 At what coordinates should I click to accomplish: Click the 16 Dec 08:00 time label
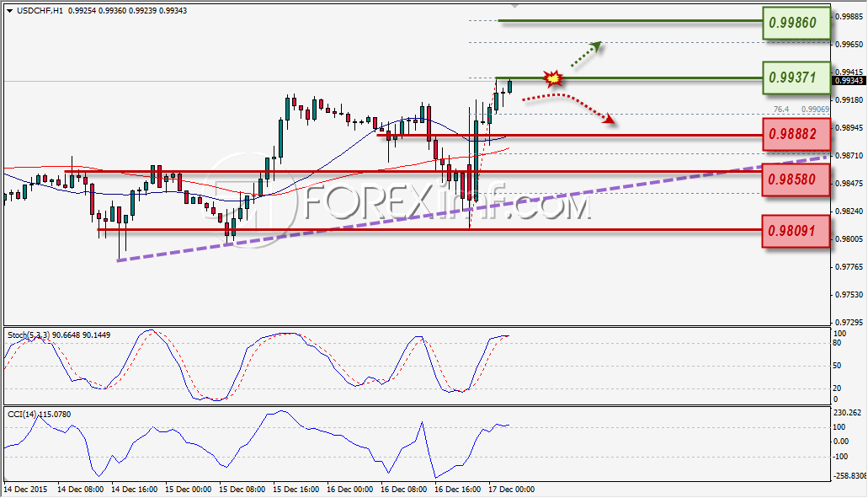(x=403, y=490)
